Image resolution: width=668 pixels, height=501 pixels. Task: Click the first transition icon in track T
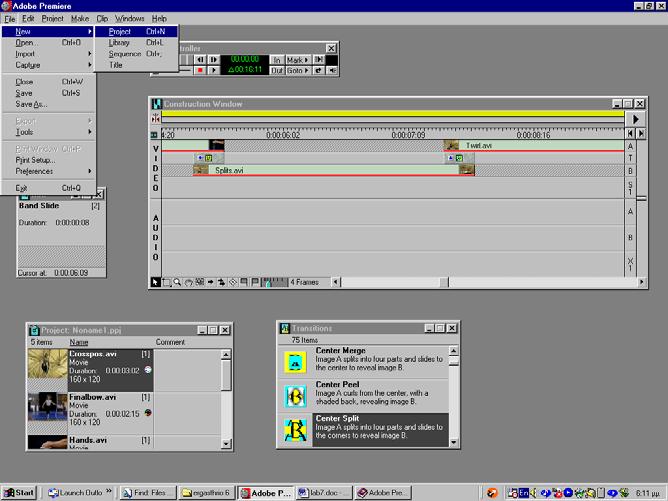pyautogui.click(x=209, y=158)
